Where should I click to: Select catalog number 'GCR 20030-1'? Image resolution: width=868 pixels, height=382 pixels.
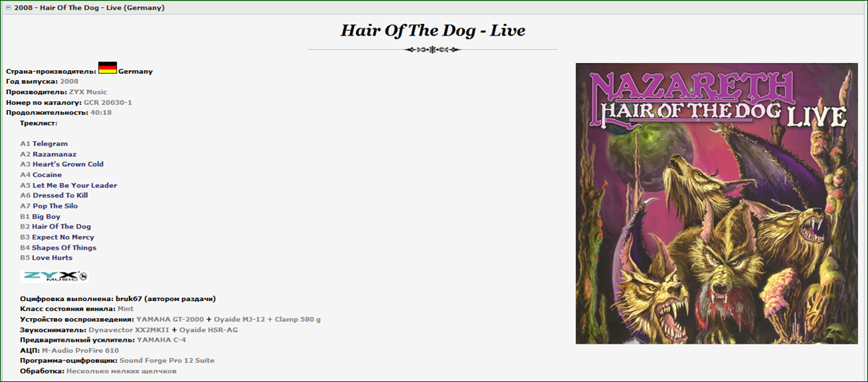[x=108, y=102]
